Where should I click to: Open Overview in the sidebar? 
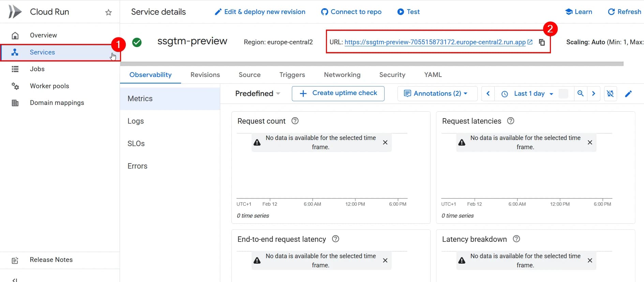click(x=43, y=35)
